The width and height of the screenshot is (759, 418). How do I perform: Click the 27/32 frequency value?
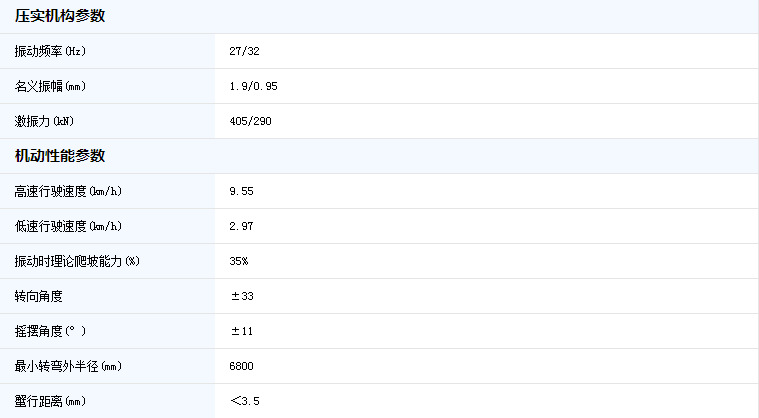click(x=245, y=51)
